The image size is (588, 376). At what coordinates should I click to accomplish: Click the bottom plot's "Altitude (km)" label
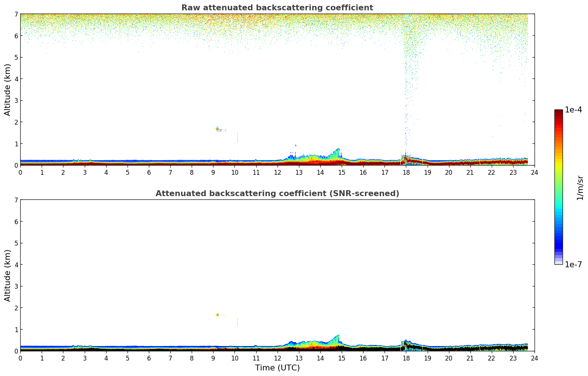8,275
